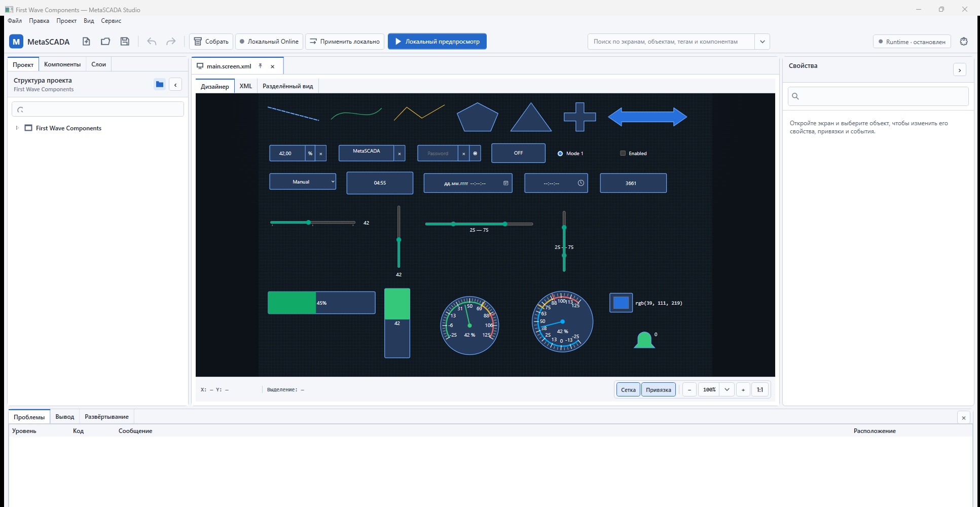Open the Сервис menu
980x507 pixels.
click(111, 21)
